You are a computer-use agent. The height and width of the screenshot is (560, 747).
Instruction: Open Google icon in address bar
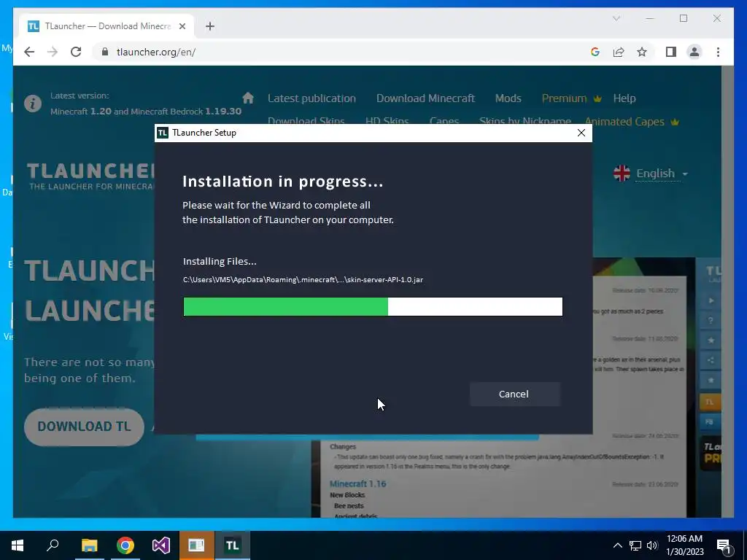coord(595,52)
